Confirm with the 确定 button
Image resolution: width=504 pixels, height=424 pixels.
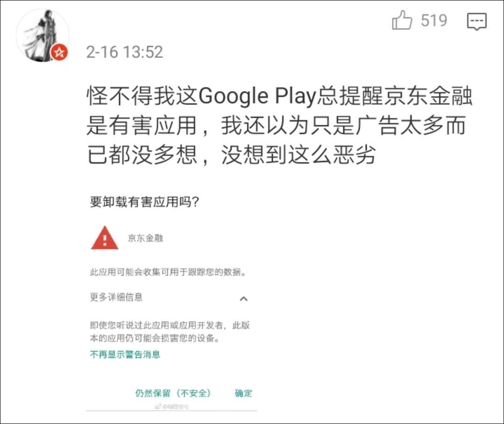[243, 393]
